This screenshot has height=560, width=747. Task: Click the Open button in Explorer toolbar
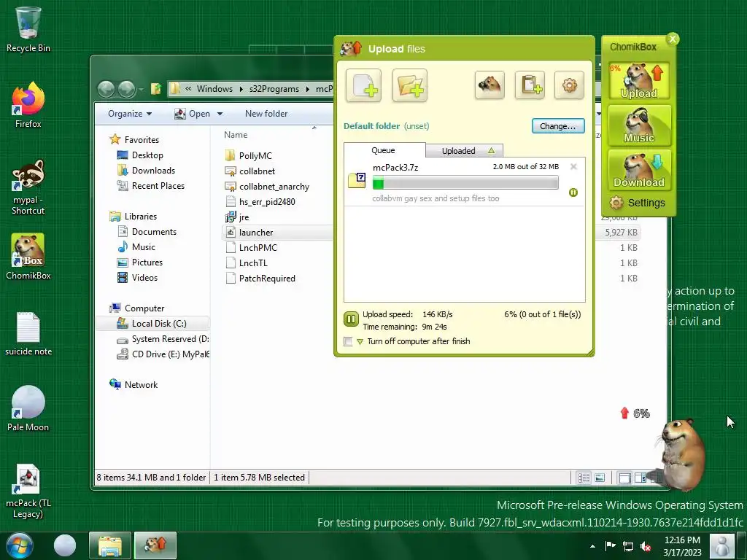pos(193,114)
